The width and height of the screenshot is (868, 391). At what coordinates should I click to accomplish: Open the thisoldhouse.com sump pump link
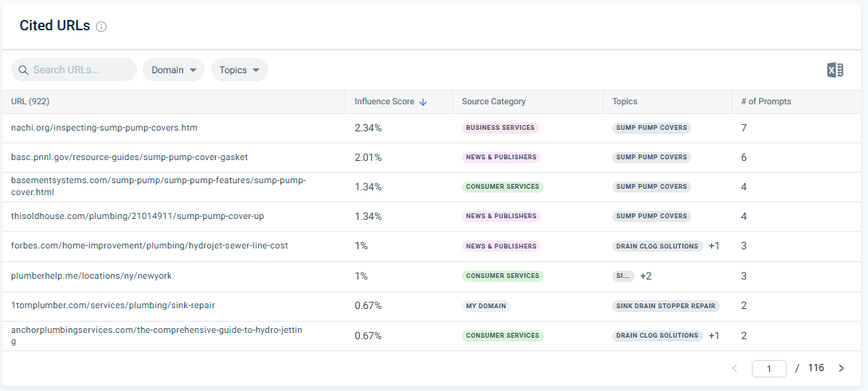(138, 216)
